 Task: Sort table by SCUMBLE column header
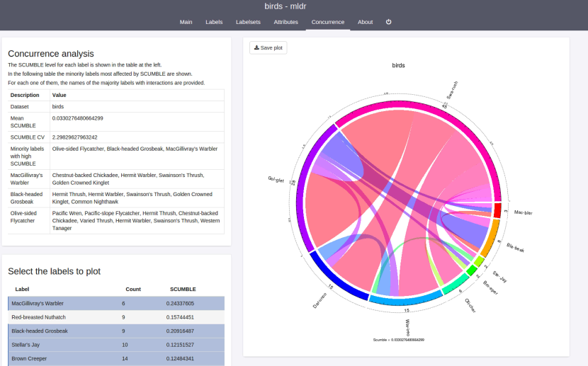(x=183, y=289)
